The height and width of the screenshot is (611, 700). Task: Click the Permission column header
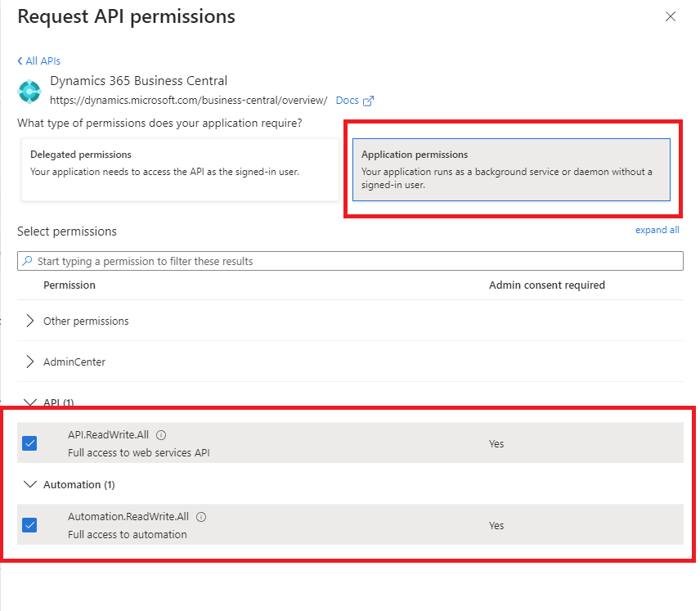70,285
